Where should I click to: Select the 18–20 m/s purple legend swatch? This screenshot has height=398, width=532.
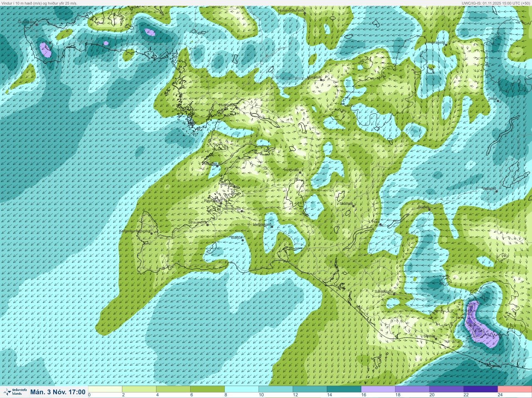pyautogui.click(x=412, y=389)
